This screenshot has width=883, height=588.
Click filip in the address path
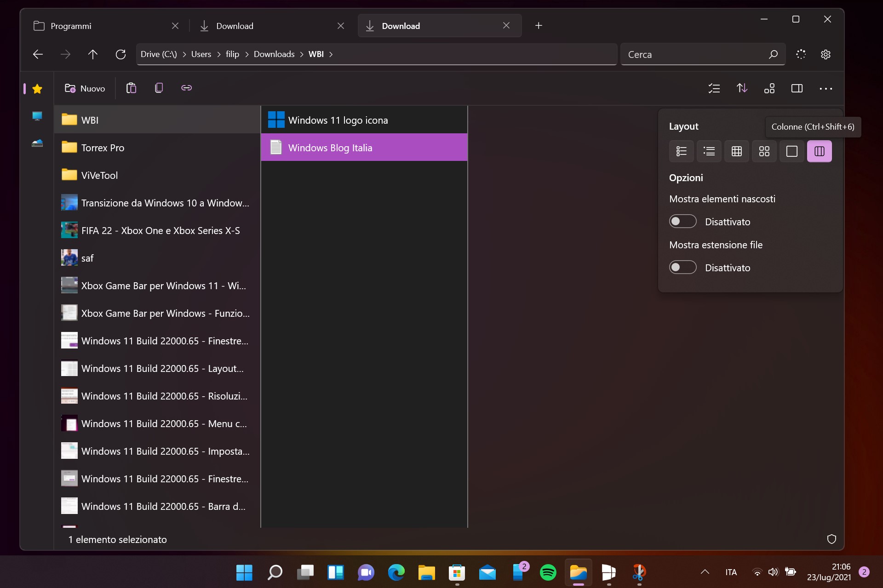[x=232, y=54]
